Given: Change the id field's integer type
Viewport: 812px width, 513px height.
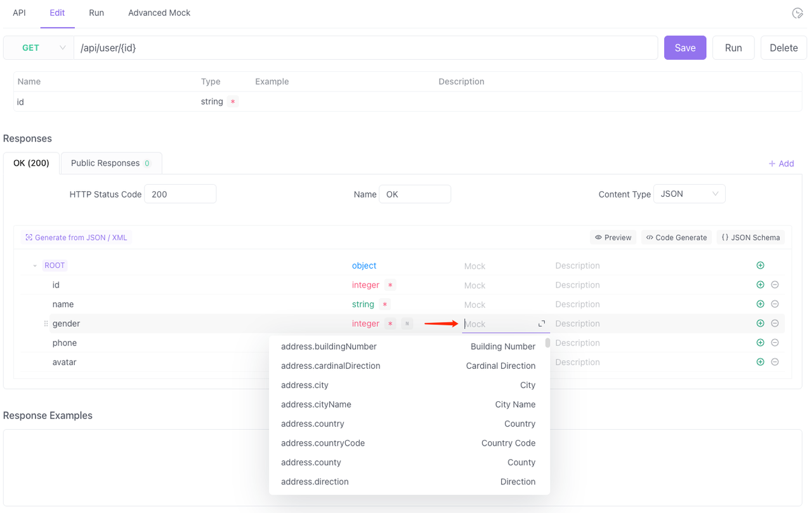Looking at the screenshot, I should pos(365,285).
